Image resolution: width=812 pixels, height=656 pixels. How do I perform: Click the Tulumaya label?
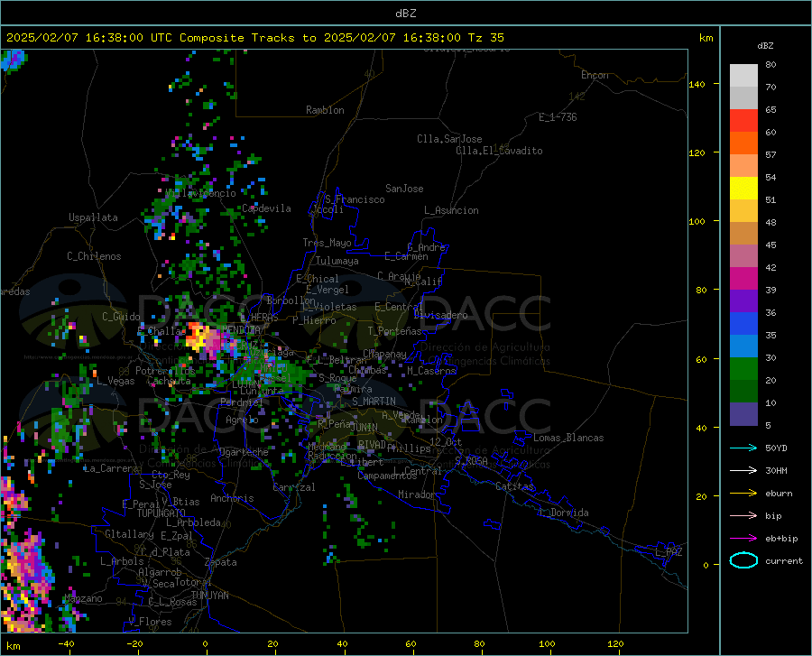point(337,261)
